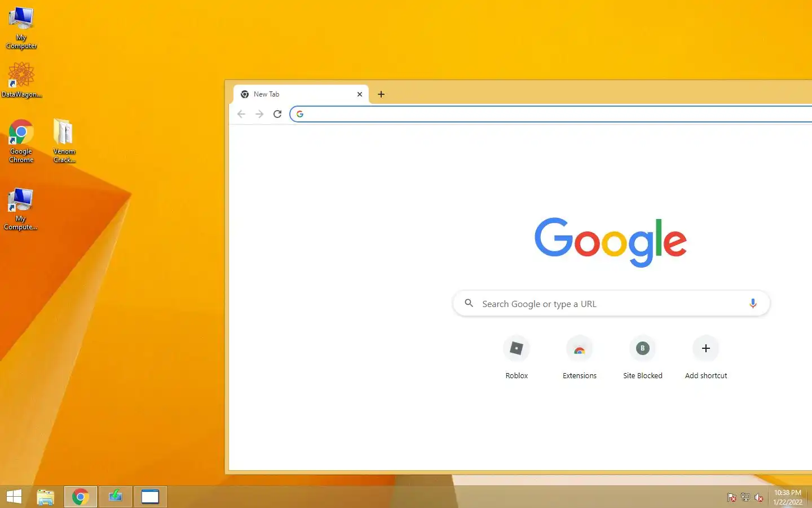812x508 pixels.
Task: Click the taskbar clock showing 10:38 PM
Action: [x=788, y=497]
